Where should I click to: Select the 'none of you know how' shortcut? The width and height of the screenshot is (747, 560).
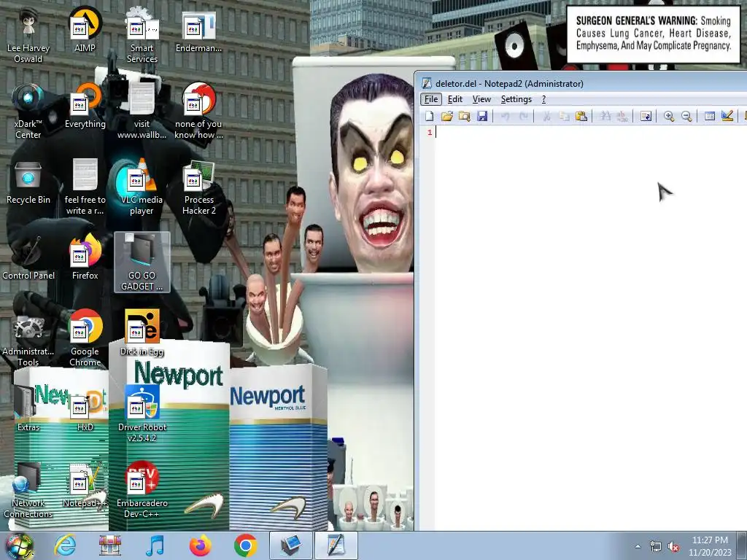click(198, 111)
